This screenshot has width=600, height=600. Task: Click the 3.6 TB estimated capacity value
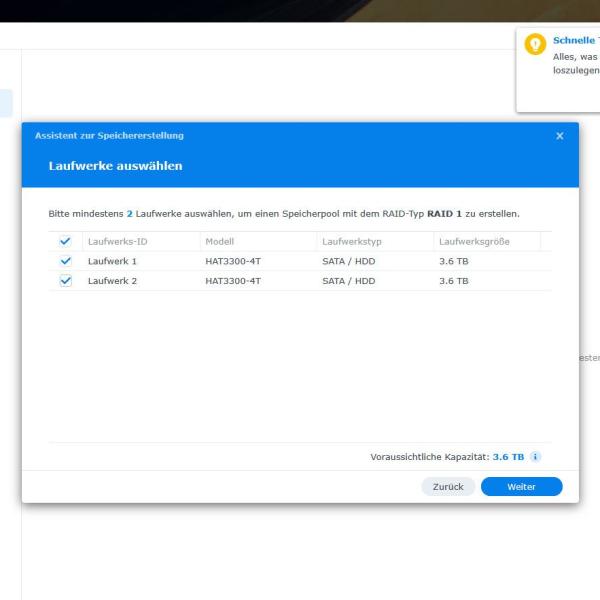[x=508, y=457]
